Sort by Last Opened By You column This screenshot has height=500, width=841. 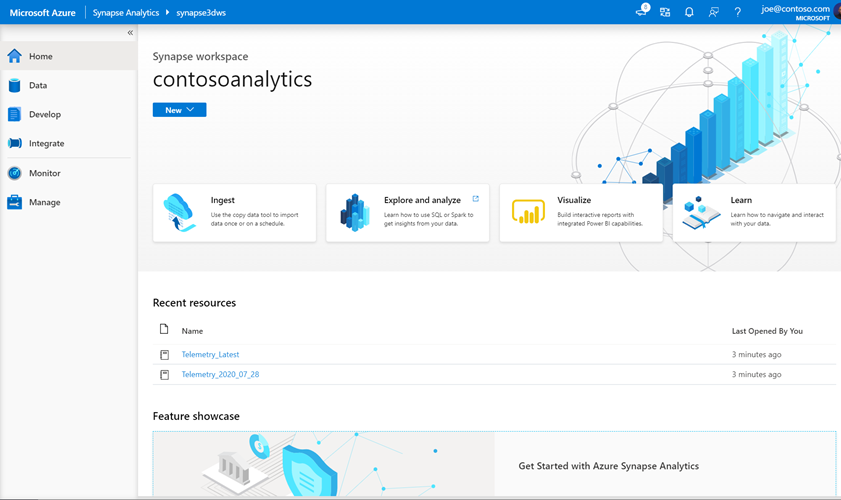click(767, 331)
